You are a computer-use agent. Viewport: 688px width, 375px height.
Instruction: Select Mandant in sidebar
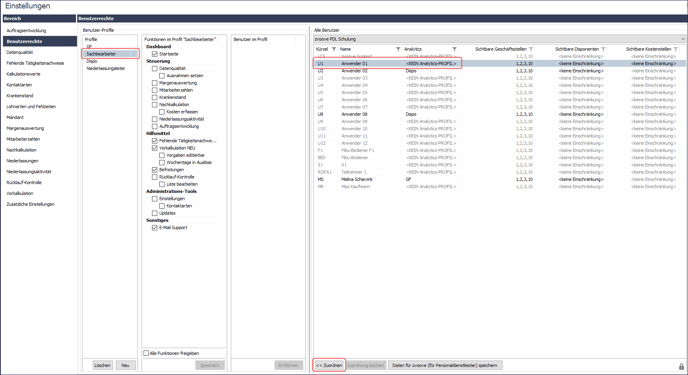point(15,118)
